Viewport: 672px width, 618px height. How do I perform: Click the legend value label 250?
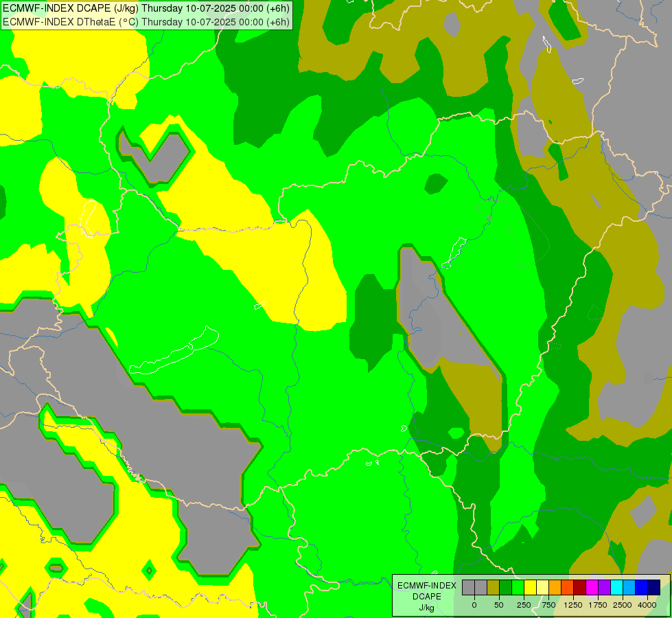click(x=524, y=605)
